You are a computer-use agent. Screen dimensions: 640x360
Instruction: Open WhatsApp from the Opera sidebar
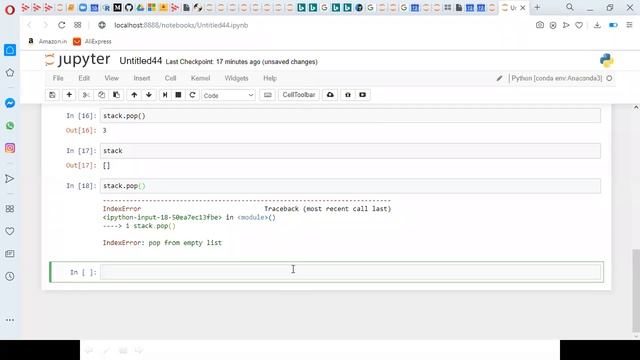[10, 125]
